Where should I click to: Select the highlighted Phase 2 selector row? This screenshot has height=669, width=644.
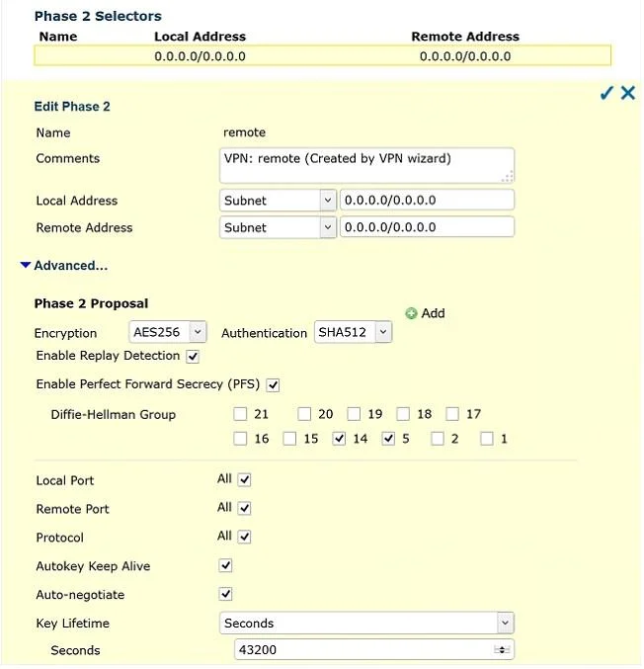[x=322, y=56]
